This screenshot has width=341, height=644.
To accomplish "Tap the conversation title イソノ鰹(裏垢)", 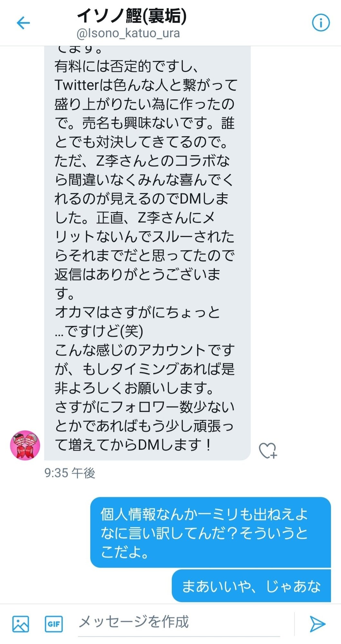I will 132,15.
